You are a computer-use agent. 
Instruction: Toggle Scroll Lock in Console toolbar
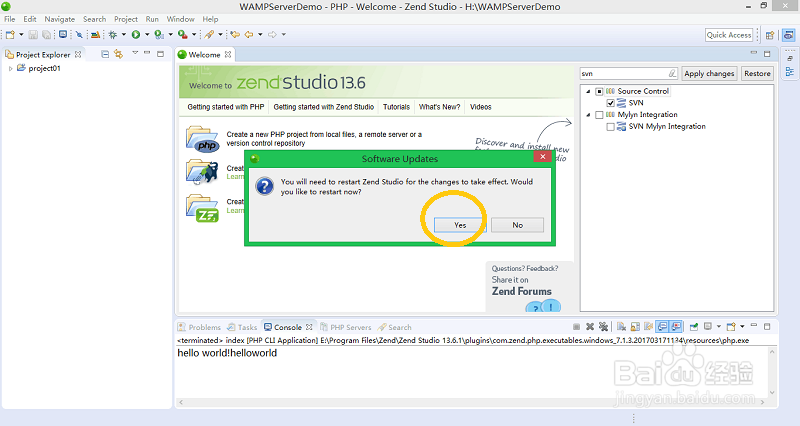(635, 327)
